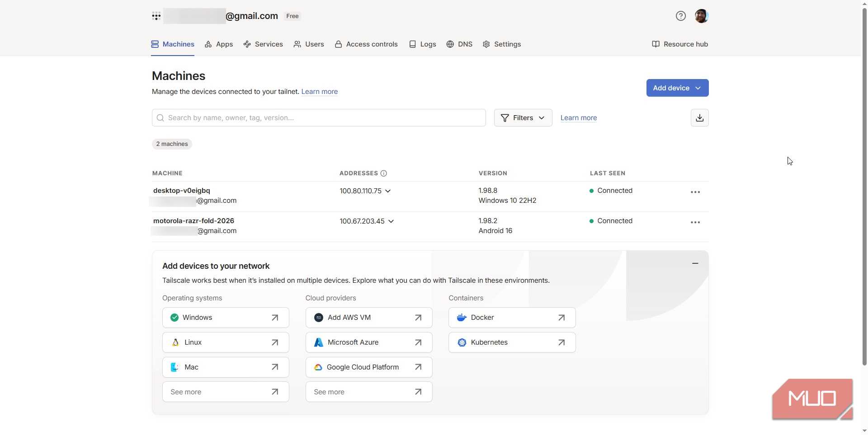Open the Docker container card
The width and height of the screenshot is (868, 435).
click(x=512, y=318)
